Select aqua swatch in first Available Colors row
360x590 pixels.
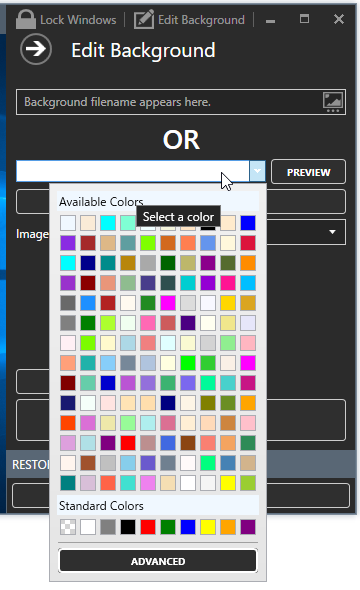coord(108,223)
